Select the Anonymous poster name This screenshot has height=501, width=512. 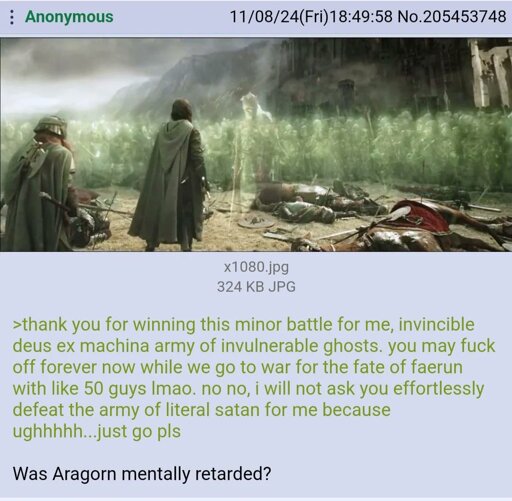[x=69, y=17]
